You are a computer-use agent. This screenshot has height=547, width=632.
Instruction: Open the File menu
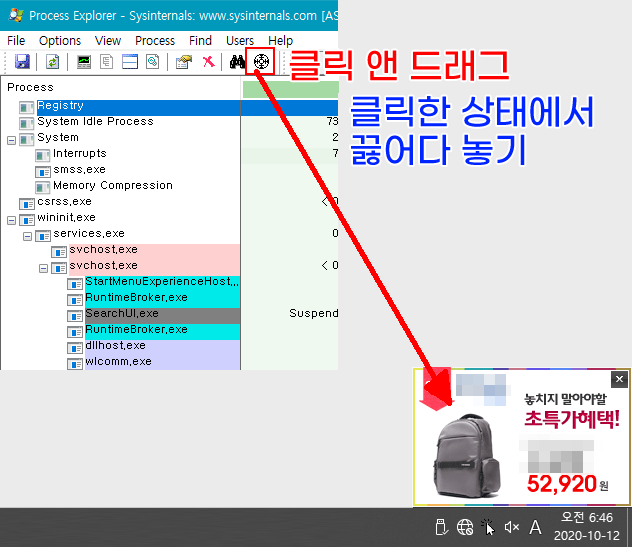click(x=16, y=41)
